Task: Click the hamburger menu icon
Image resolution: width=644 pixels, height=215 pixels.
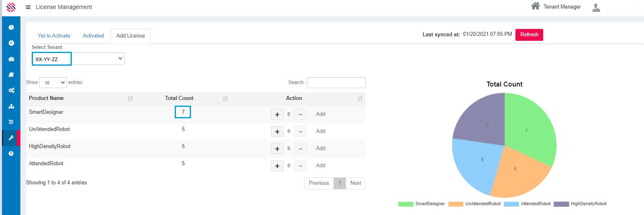Action: pyautogui.click(x=28, y=7)
